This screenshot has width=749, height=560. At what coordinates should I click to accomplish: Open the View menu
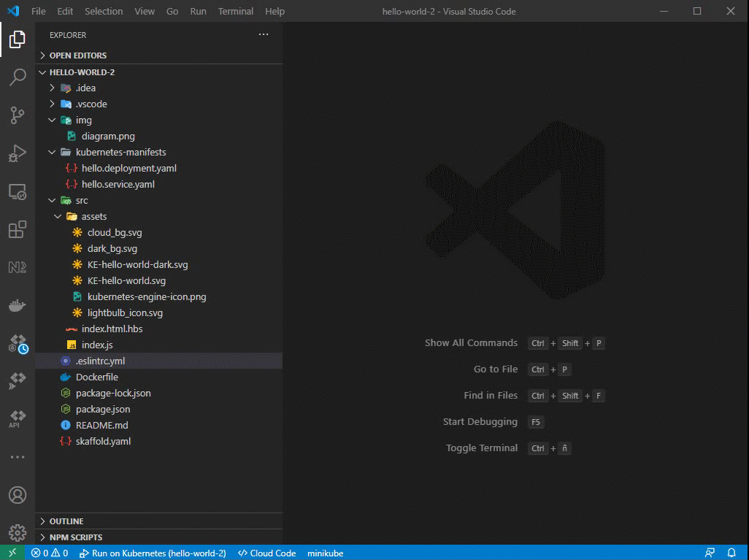pos(145,11)
